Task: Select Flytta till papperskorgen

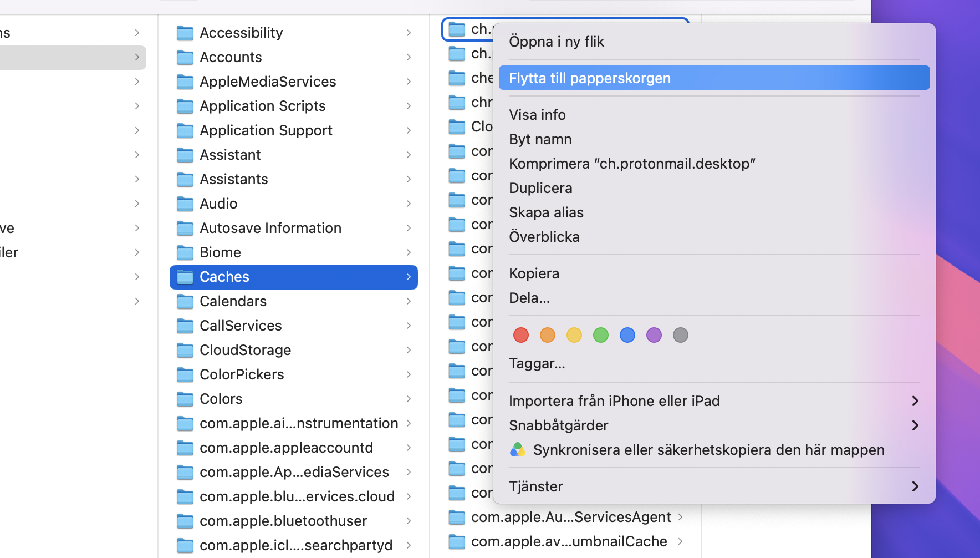Action: [714, 78]
